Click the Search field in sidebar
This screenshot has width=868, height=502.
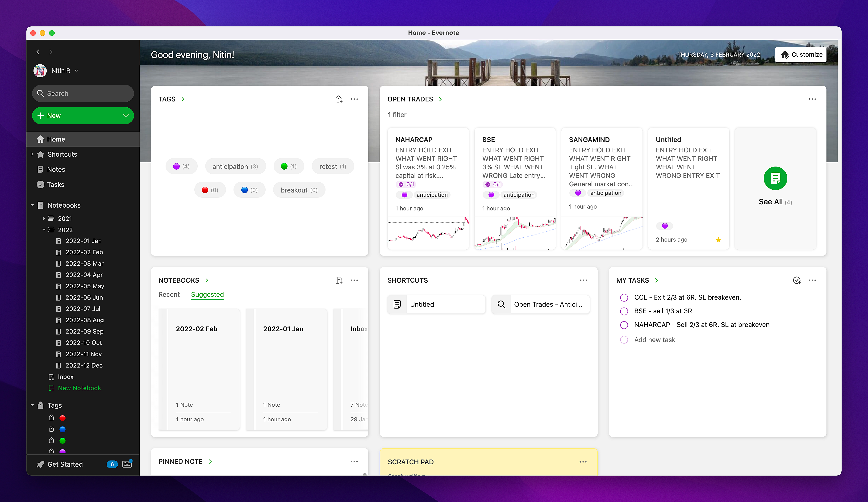[83, 93]
